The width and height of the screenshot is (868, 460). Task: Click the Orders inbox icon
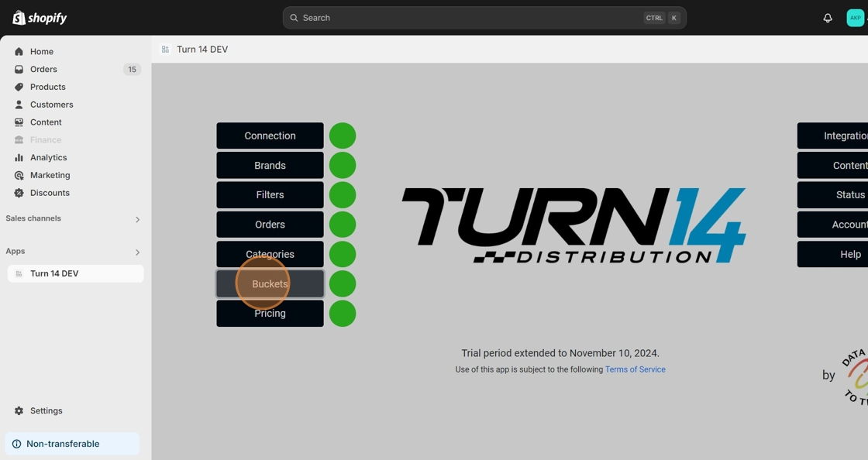[x=19, y=69]
